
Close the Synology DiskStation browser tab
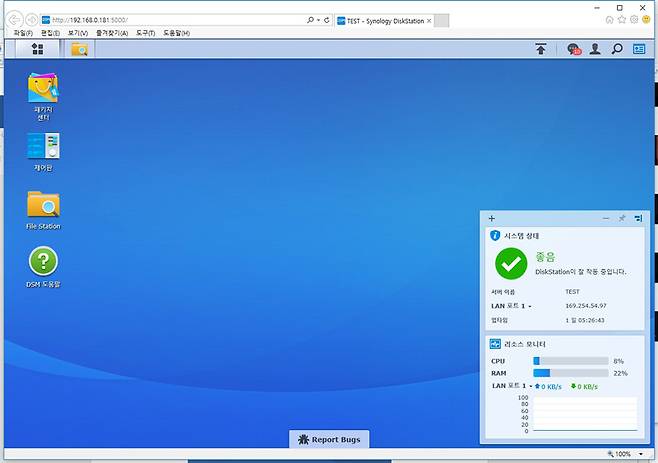[428, 21]
